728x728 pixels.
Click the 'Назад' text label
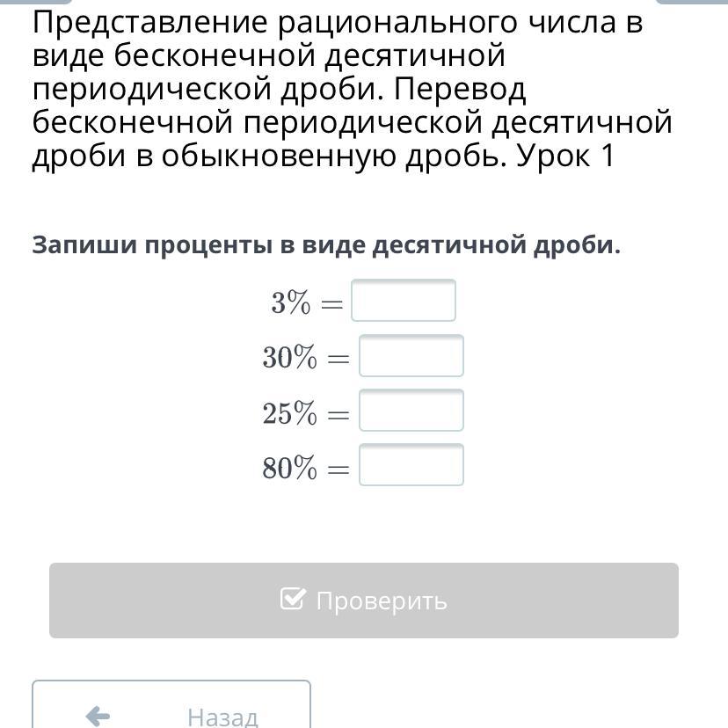pyautogui.click(x=222, y=717)
